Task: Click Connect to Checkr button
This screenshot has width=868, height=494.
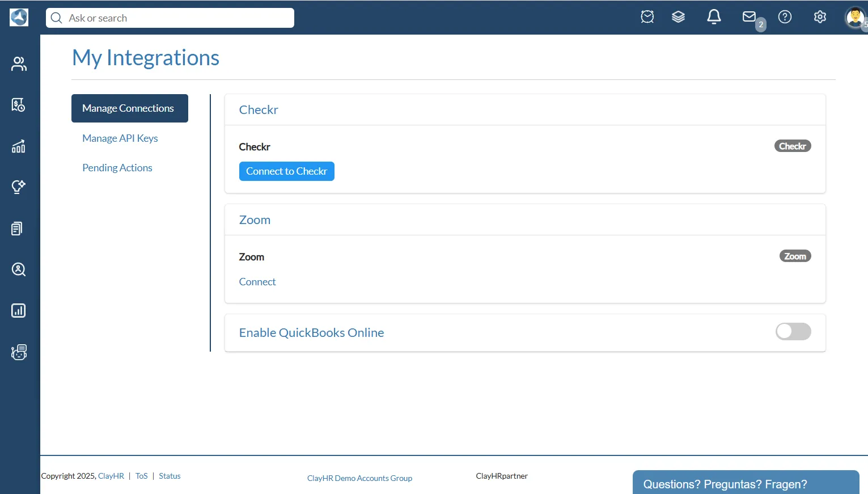Action: (x=287, y=171)
